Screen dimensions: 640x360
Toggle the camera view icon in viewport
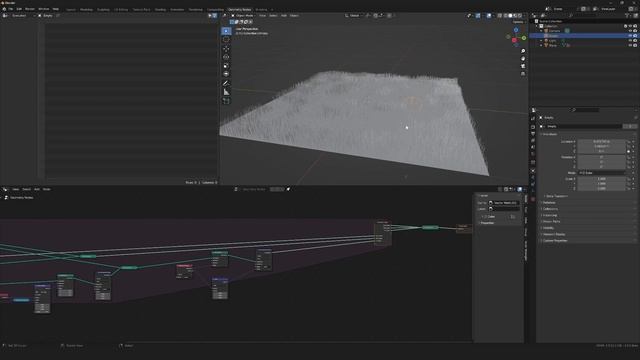click(523, 66)
